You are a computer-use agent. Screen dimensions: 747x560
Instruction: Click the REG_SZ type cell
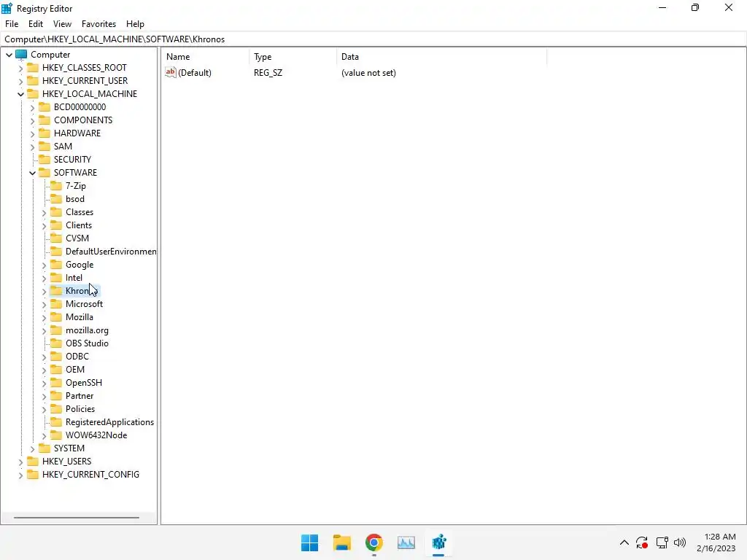point(268,73)
